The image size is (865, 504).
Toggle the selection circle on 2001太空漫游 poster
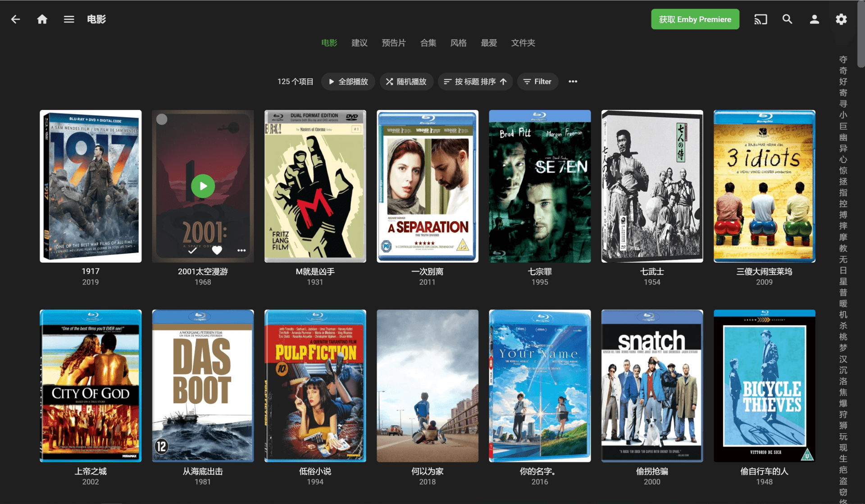(x=162, y=119)
